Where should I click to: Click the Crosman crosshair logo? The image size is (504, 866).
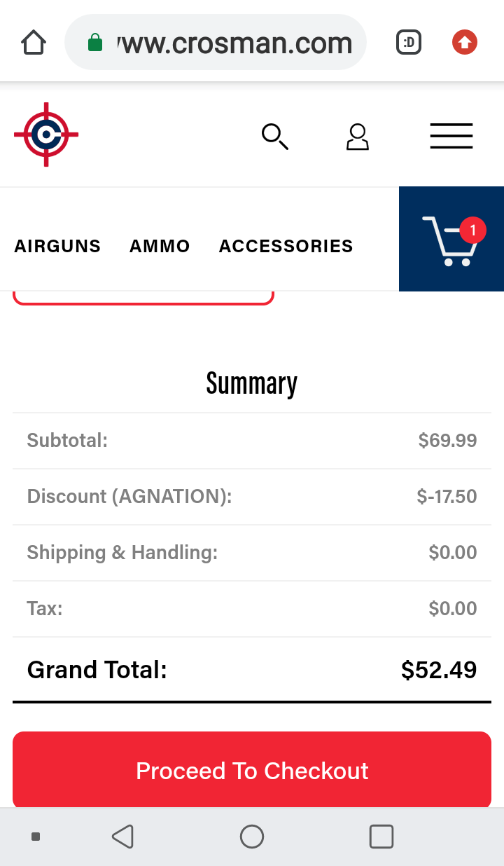pyautogui.click(x=46, y=135)
